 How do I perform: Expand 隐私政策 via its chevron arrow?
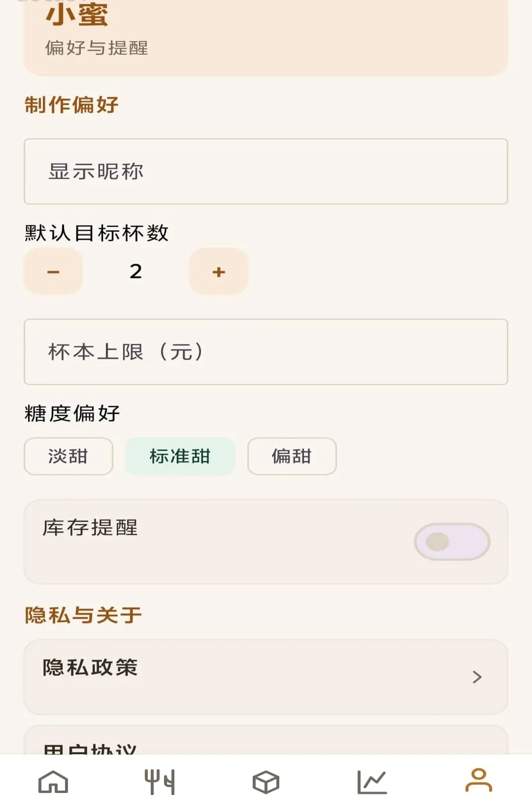pos(477,677)
